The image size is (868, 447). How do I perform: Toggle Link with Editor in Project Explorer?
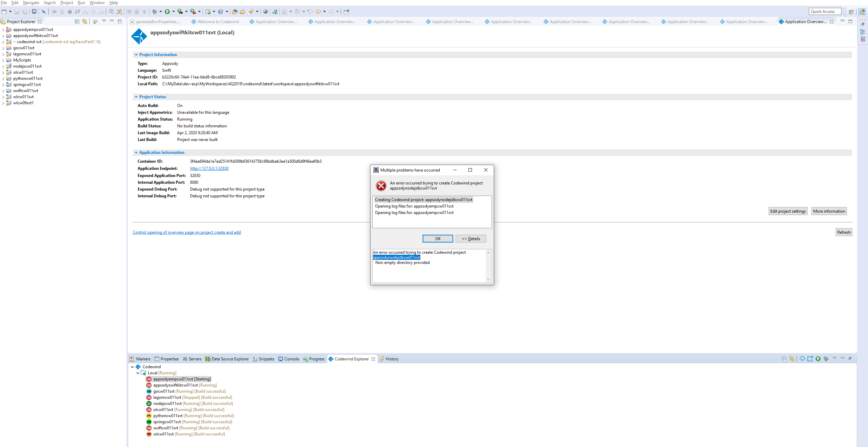pyautogui.click(x=84, y=21)
